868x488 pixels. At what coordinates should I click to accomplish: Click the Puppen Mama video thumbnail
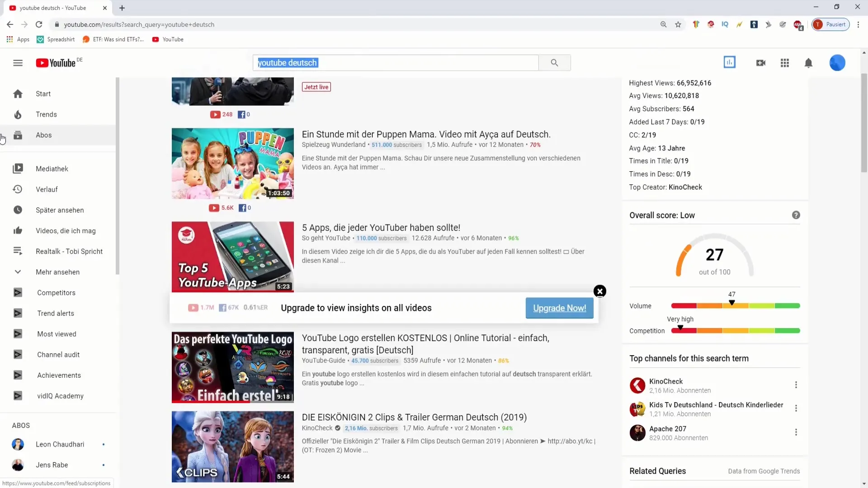[232, 164]
